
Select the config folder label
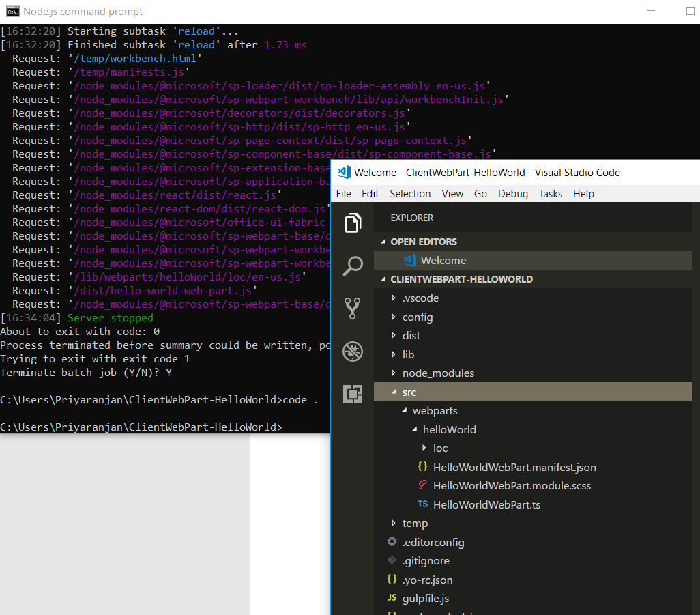[x=418, y=317]
